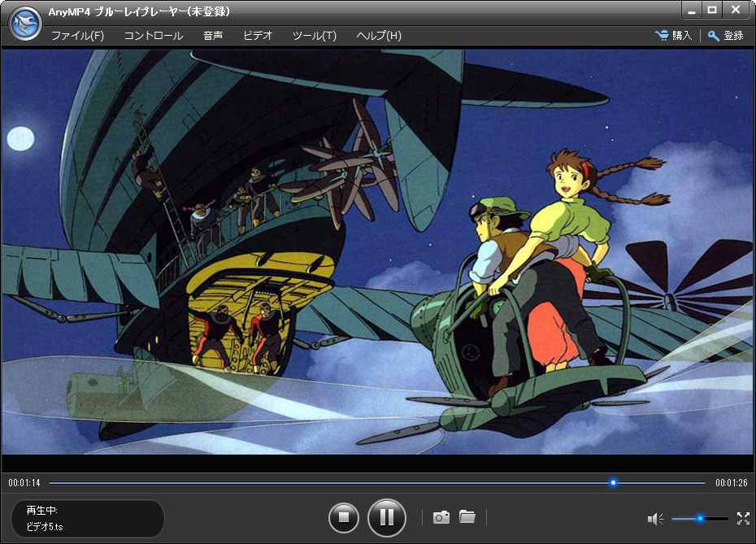Click the file name ビデオ5.ts
The image size is (756, 544).
[45, 527]
